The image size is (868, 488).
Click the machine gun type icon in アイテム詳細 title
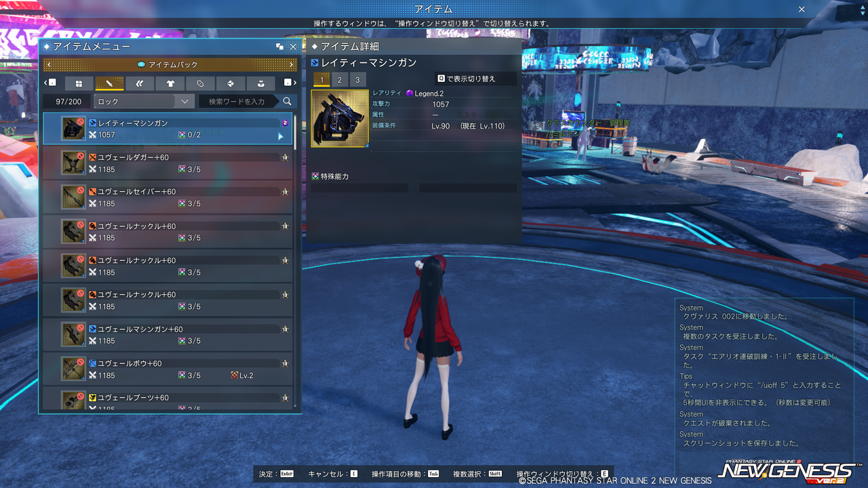tap(315, 62)
